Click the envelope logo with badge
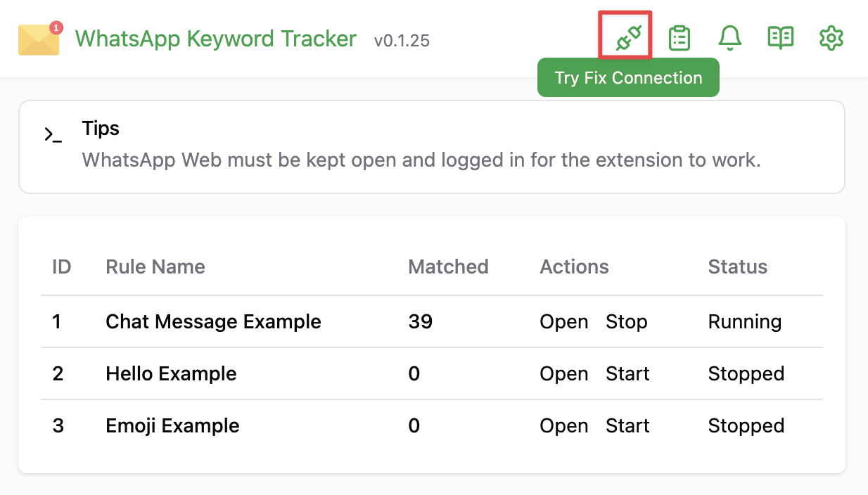 [40, 38]
